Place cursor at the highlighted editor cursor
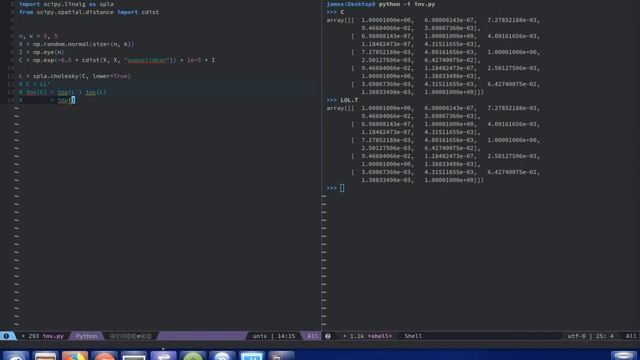640x360 pixels. (x=73, y=100)
